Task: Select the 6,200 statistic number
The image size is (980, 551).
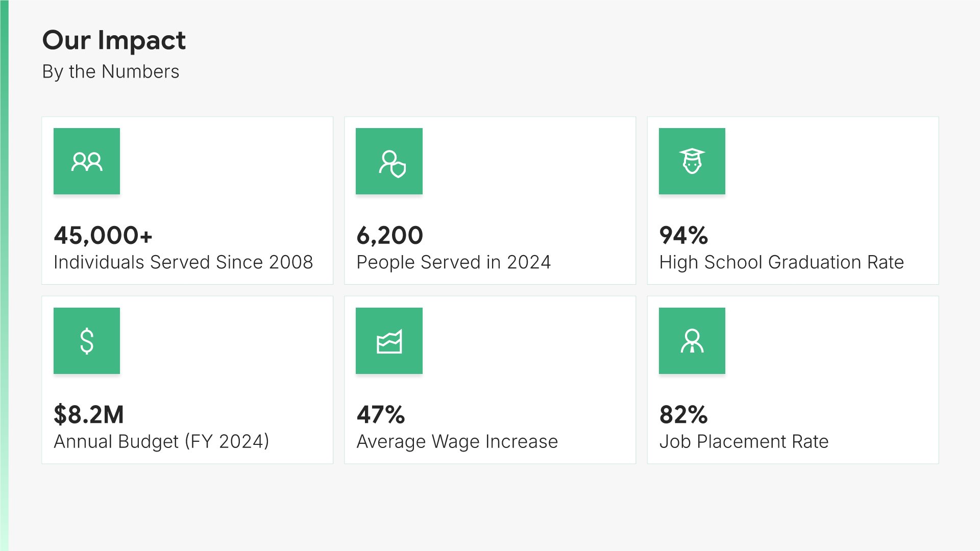Action: 390,235
